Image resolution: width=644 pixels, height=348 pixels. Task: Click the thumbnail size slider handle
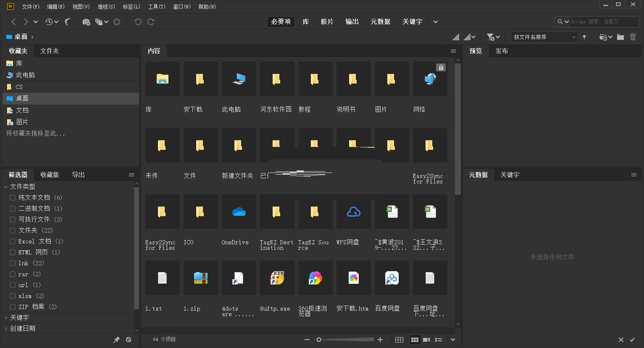click(x=319, y=340)
